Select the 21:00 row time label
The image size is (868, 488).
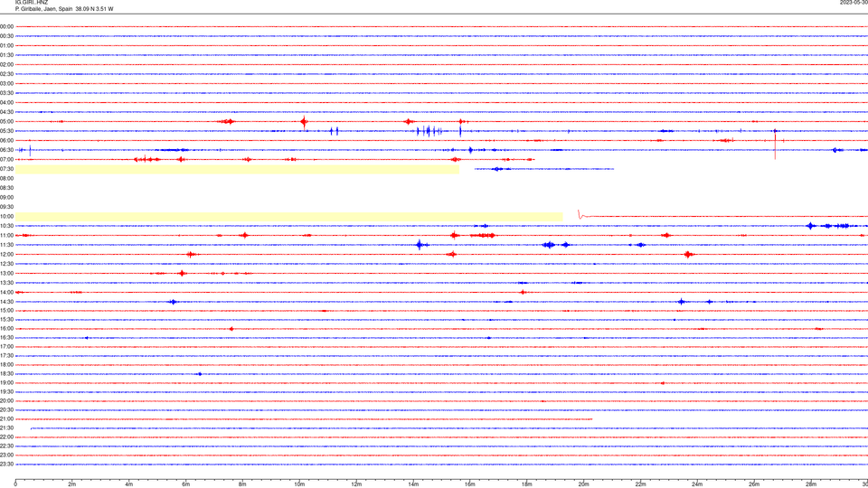pos(6,418)
